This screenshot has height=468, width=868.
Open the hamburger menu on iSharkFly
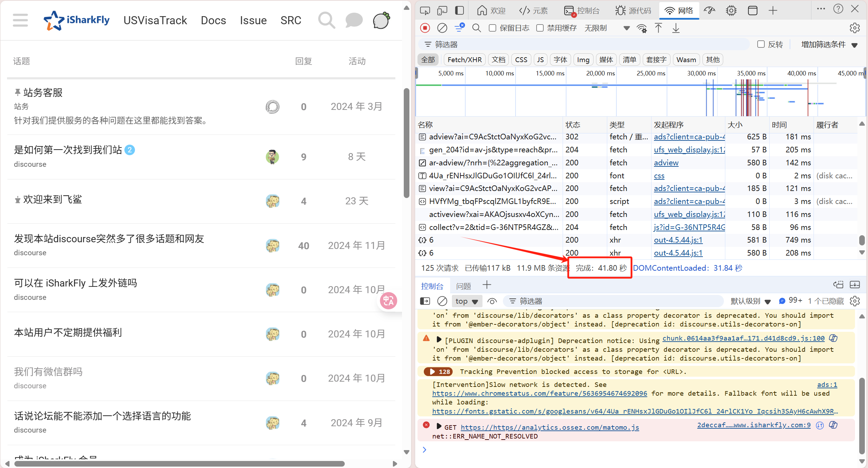point(20,20)
